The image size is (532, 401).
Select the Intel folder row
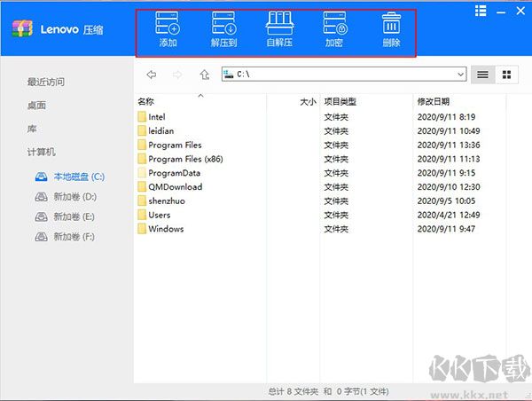(x=321, y=117)
